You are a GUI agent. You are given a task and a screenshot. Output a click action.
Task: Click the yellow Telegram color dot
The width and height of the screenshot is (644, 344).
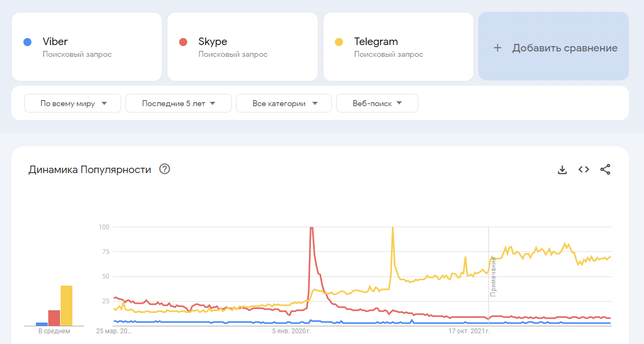(x=339, y=42)
